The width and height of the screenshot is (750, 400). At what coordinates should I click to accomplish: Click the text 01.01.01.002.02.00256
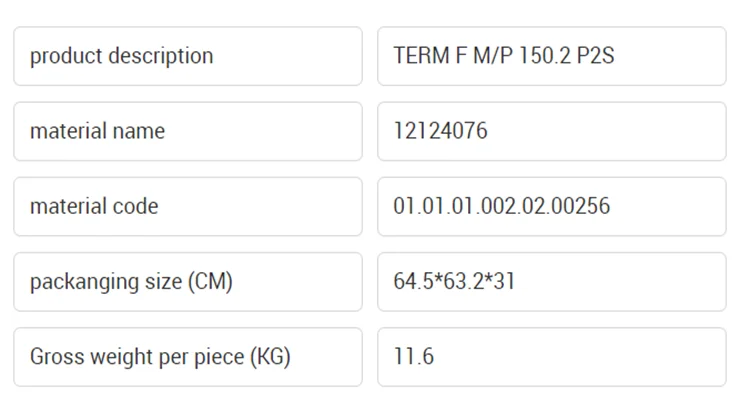(501, 206)
